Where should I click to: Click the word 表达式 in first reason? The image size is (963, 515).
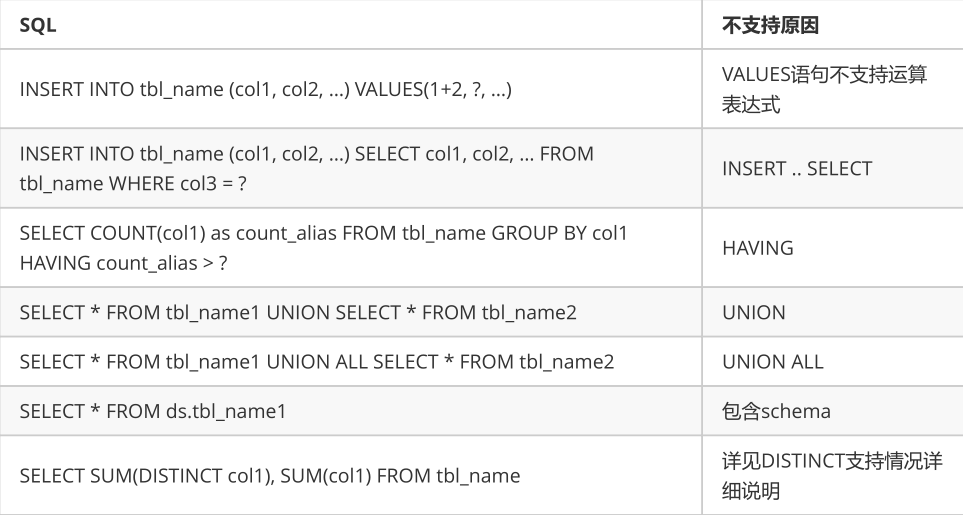point(751,104)
